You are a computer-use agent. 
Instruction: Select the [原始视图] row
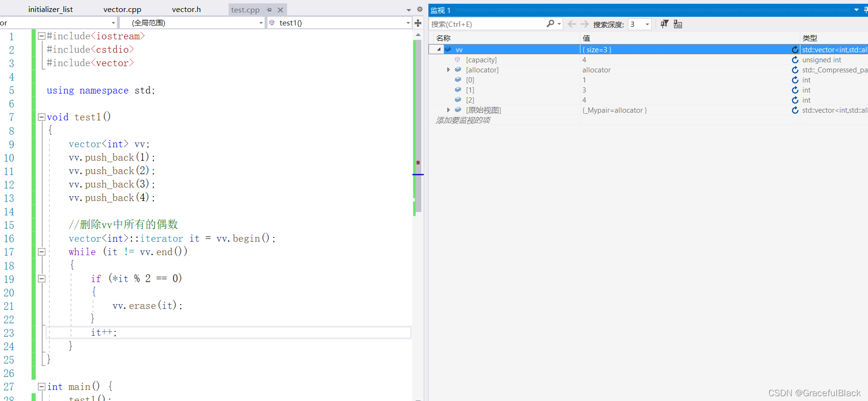point(648,110)
